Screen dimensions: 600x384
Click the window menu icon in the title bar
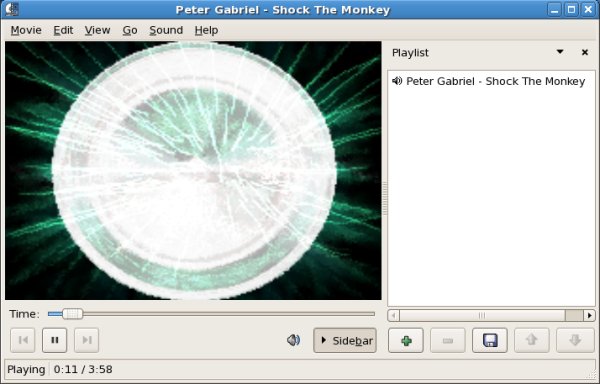tap(12, 9)
